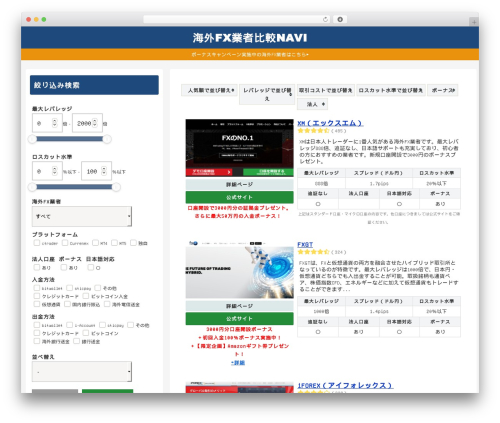
Task: Click the browser reload icon
Action: pyautogui.click(x=325, y=19)
